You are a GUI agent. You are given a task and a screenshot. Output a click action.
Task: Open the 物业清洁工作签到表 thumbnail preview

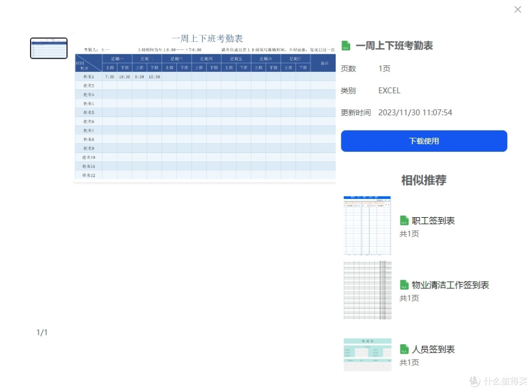pos(367,290)
